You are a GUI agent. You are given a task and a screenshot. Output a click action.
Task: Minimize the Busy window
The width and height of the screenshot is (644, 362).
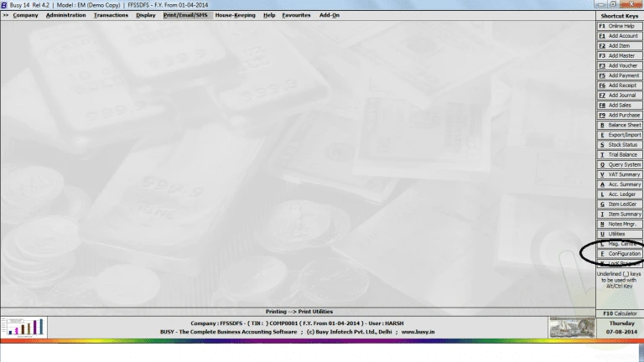click(601, 4)
